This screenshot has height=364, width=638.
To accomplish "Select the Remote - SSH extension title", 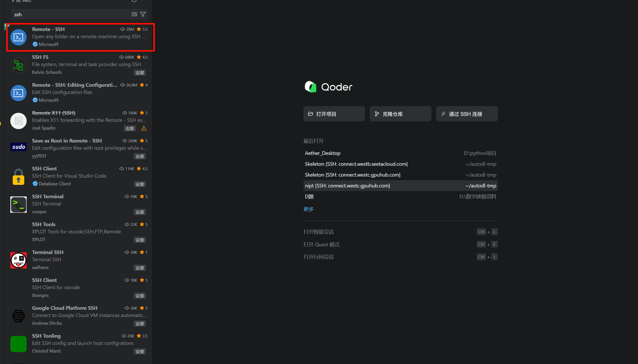I will click(x=48, y=29).
